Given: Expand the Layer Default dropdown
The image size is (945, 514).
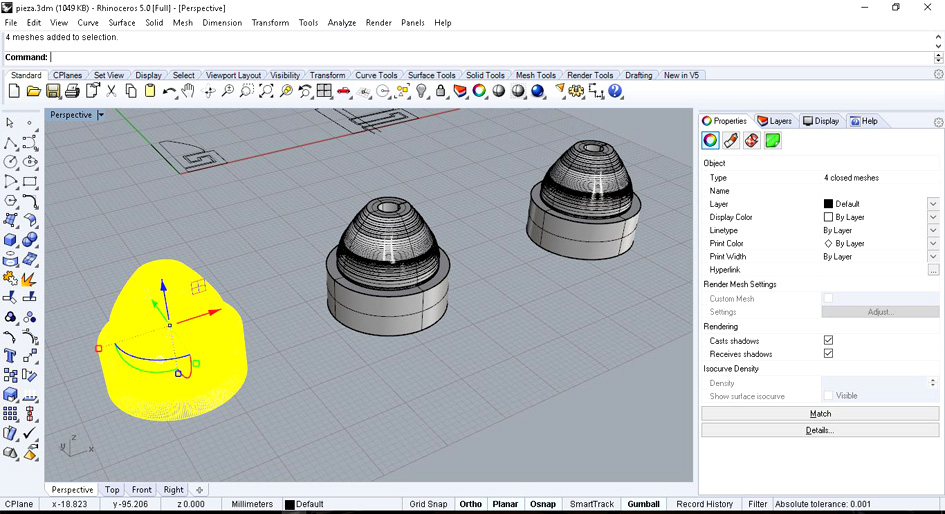Looking at the screenshot, I should [x=933, y=204].
